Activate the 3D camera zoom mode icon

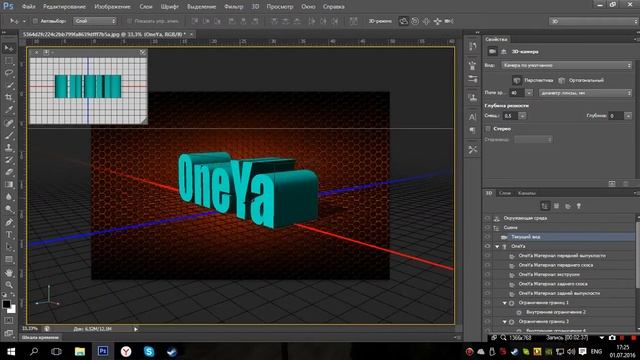[x=449, y=21]
